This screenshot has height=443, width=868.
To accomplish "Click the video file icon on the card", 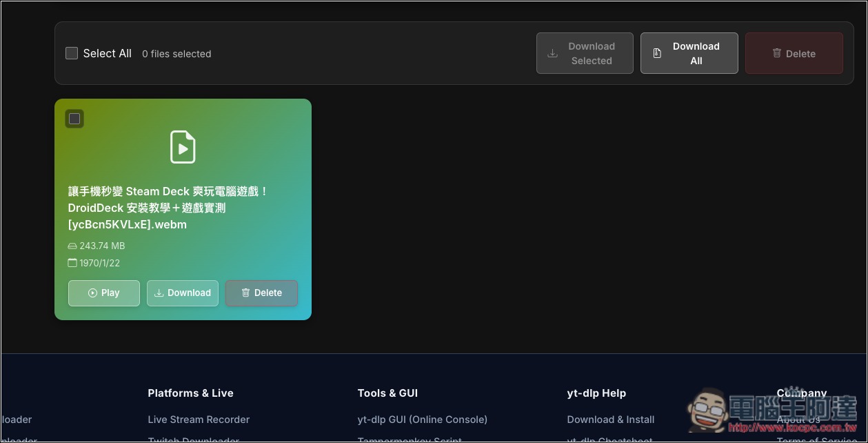I will 183,147.
